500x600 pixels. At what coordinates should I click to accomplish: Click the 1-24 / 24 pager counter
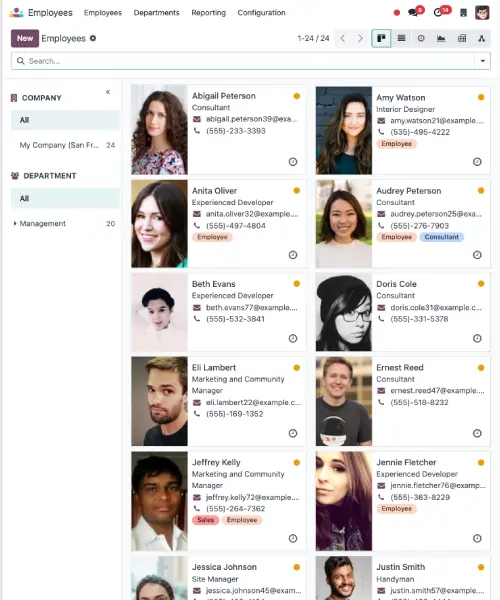pos(313,38)
